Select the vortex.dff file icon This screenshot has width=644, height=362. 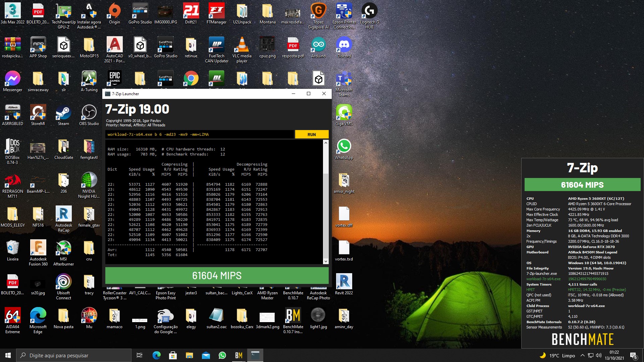point(344,217)
